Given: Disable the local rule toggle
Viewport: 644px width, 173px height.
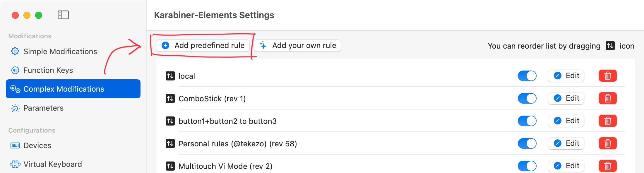Looking at the screenshot, I should pyautogui.click(x=527, y=76).
